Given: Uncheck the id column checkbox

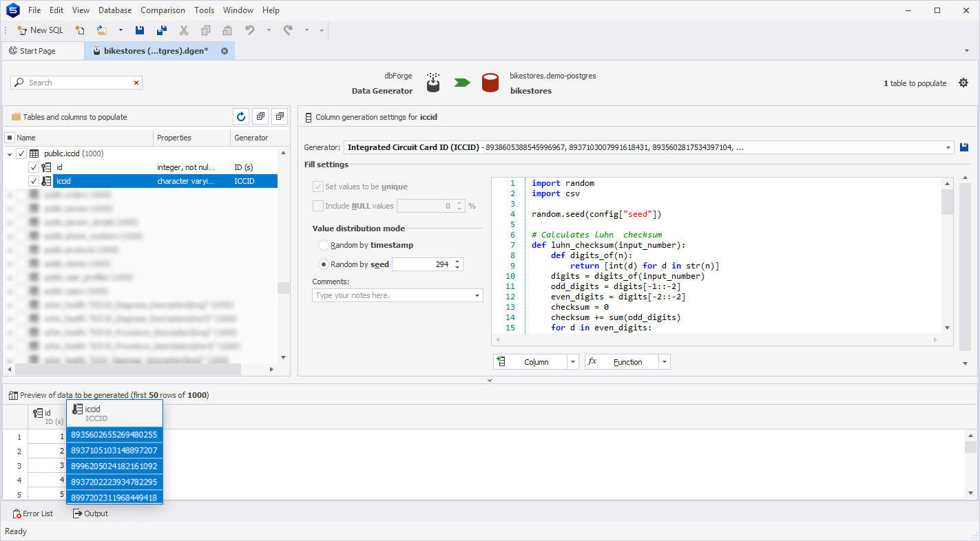Looking at the screenshot, I should (x=34, y=167).
